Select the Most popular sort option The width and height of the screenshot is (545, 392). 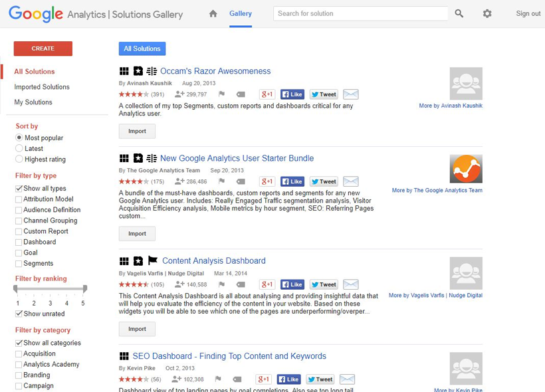click(19, 138)
